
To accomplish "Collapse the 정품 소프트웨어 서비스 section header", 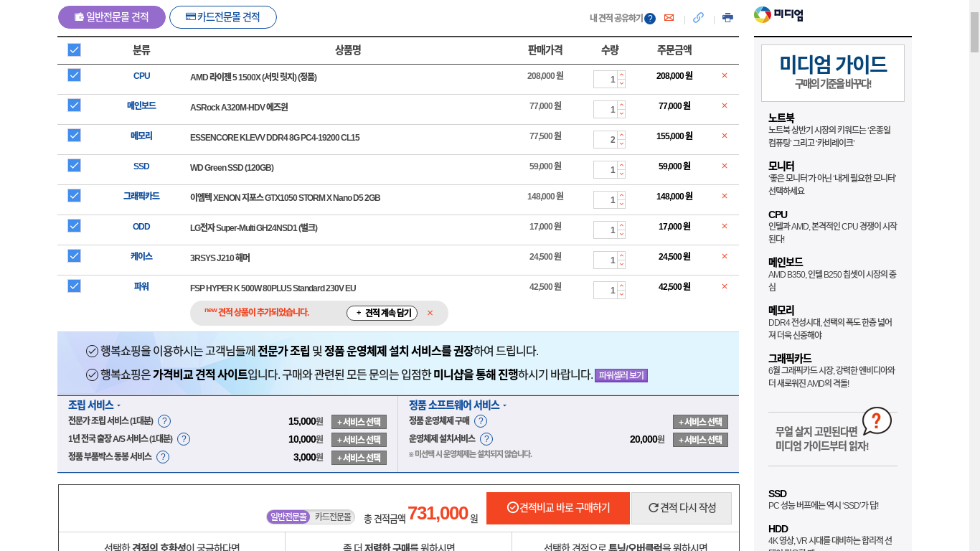I will coord(458,405).
